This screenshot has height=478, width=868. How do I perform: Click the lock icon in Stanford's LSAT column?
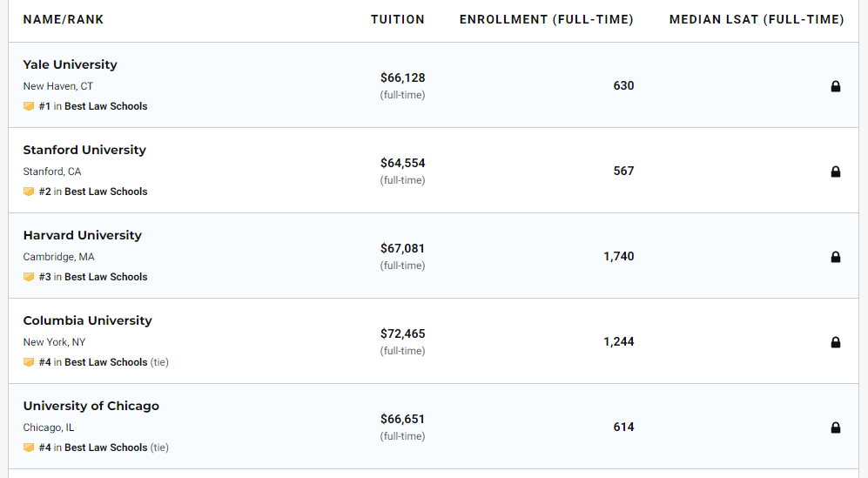coord(836,172)
